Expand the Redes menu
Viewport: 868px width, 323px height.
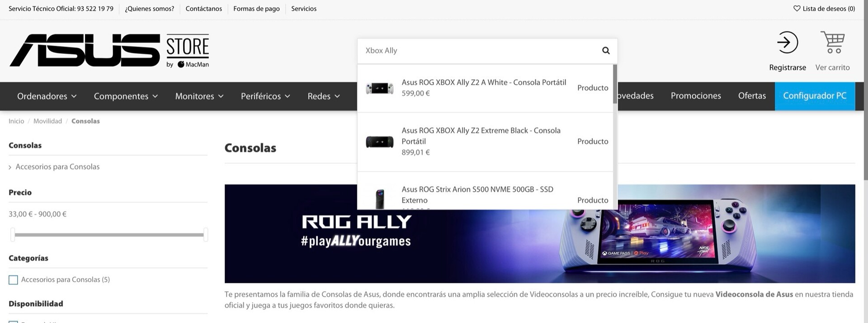(324, 96)
